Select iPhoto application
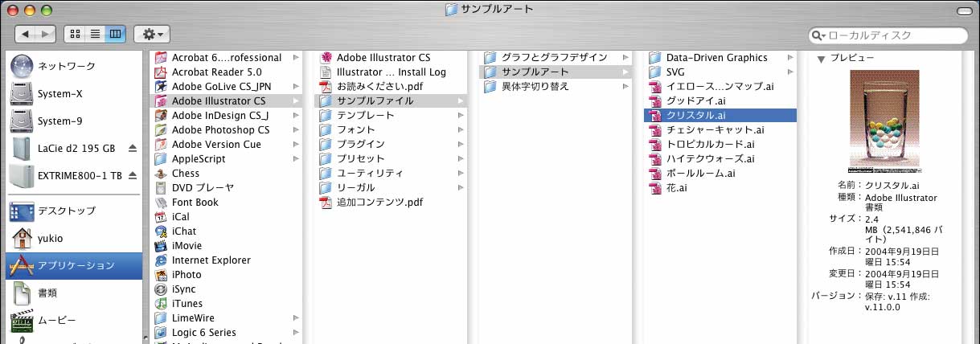The width and height of the screenshot is (980, 344). 227,275
